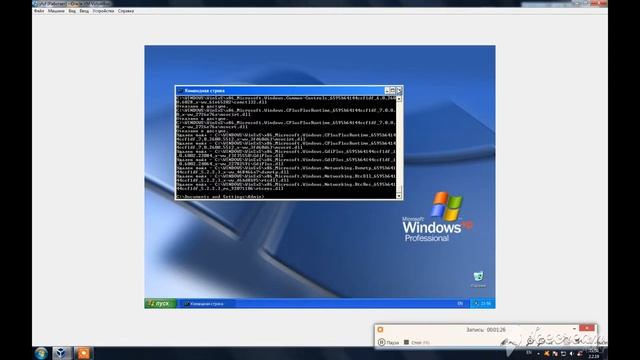
Task: Close the screen recorder panel
Action: pos(587,328)
